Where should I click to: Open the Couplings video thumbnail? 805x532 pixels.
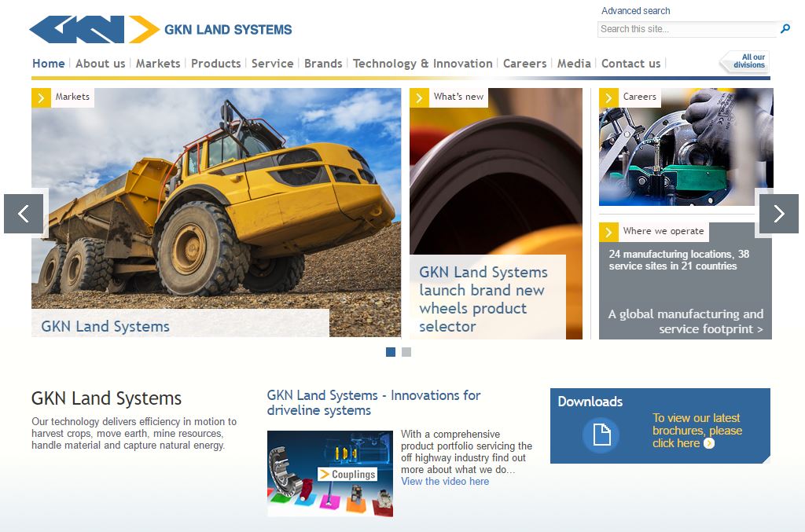pos(329,473)
